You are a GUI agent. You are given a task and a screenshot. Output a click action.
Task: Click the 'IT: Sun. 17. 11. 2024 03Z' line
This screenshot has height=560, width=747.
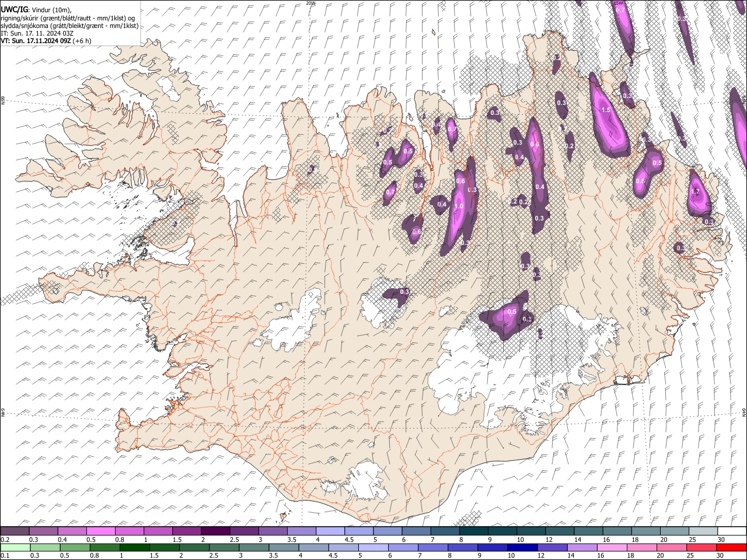(x=37, y=33)
